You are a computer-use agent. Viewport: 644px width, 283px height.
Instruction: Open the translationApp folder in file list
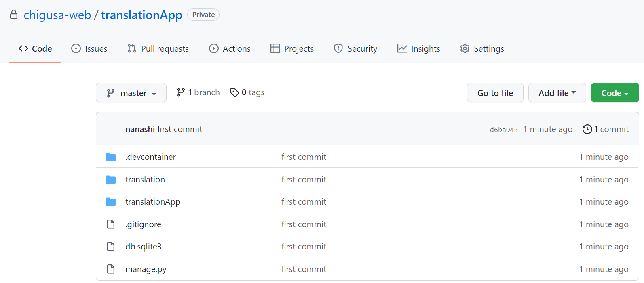(153, 202)
